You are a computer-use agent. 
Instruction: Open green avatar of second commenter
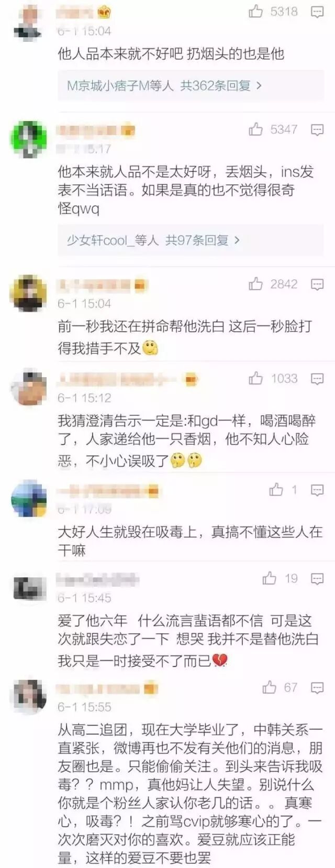[x=28, y=139]
